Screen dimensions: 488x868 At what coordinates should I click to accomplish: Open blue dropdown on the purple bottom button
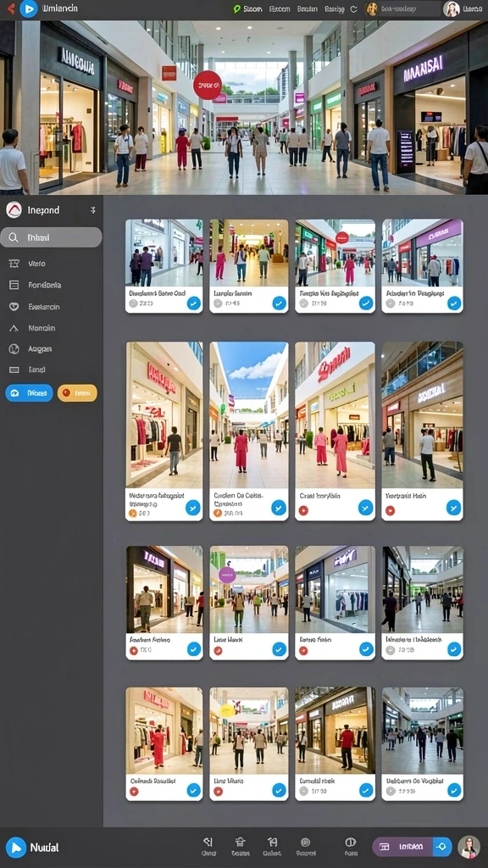pos(441,847)
